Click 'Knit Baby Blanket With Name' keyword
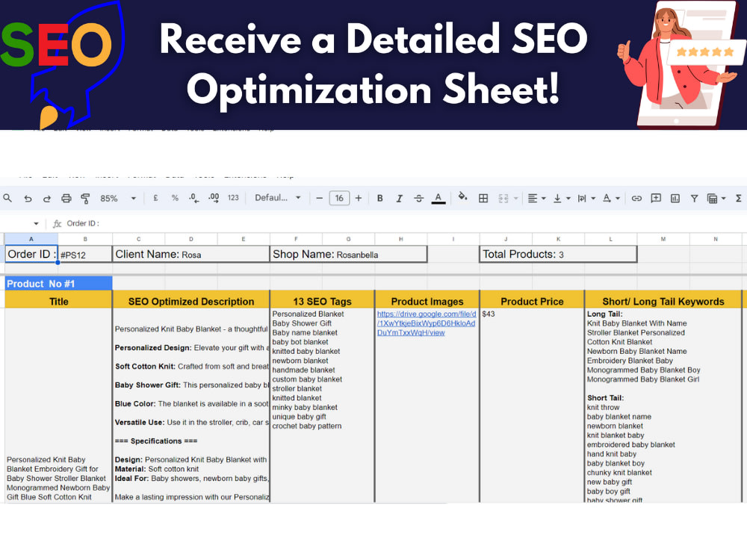The image size is (747, 560). [x=636, y=323]
